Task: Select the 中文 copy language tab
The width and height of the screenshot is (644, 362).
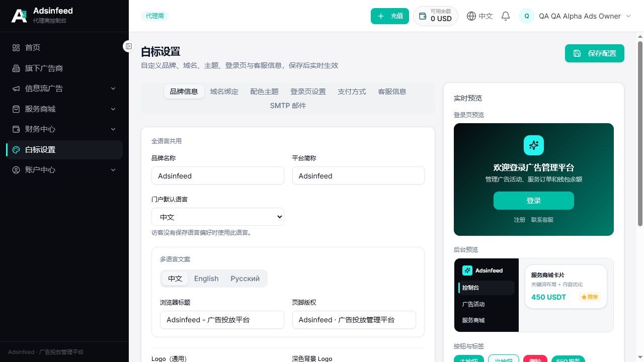Action: 175,279
